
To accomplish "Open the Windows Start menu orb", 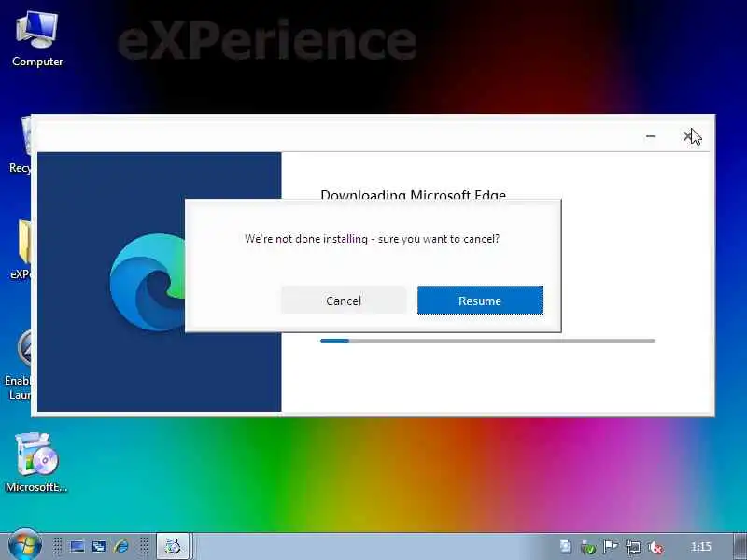I will 24,546.
